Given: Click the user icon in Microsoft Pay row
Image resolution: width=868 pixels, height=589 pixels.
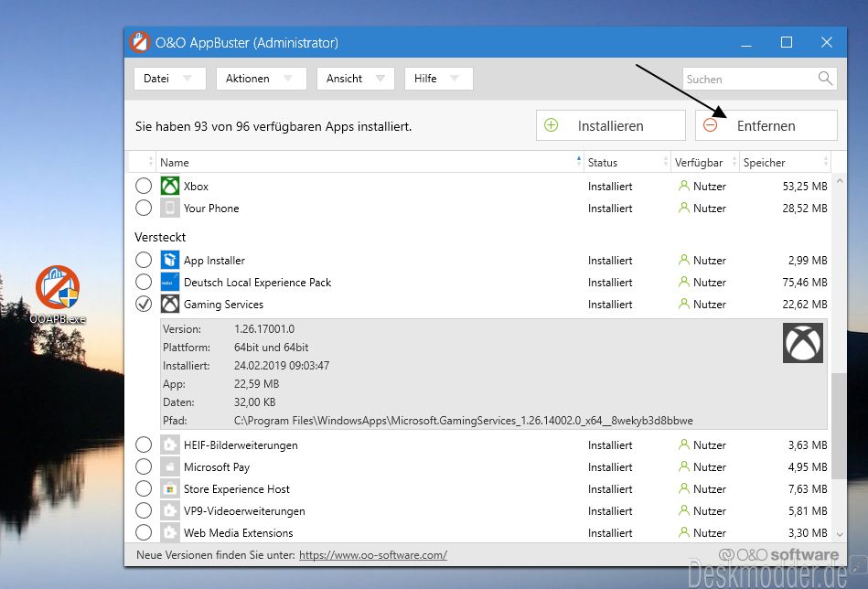Looking at the screenshot, I should (684, 466).
